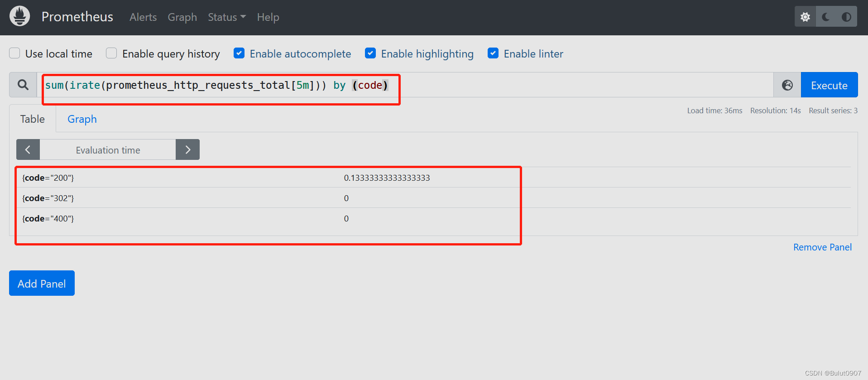
Task: Click the Enable linter label
Action: coord(533,54)
